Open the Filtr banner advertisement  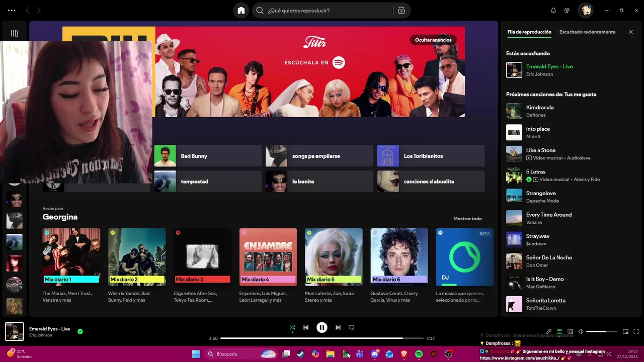click(x=309, y=72)
